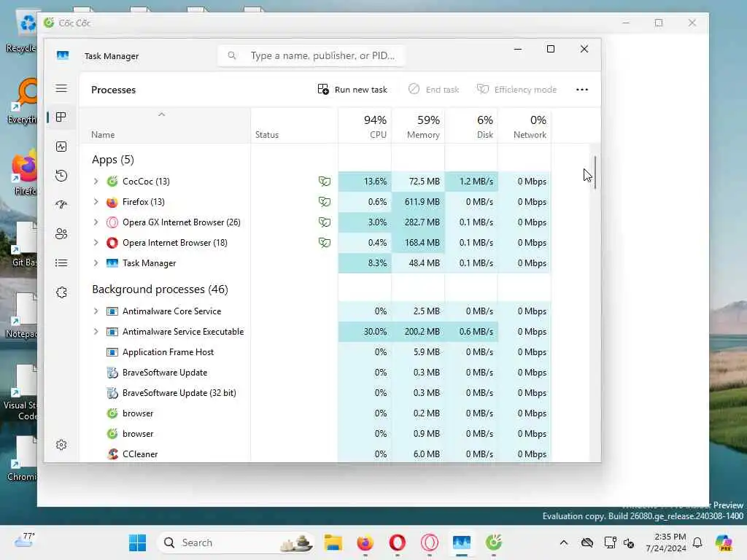This screenshot has width=747, height=560.
Task: Expand Antimalware Service Executable row
Action: [x=96, y=332]
